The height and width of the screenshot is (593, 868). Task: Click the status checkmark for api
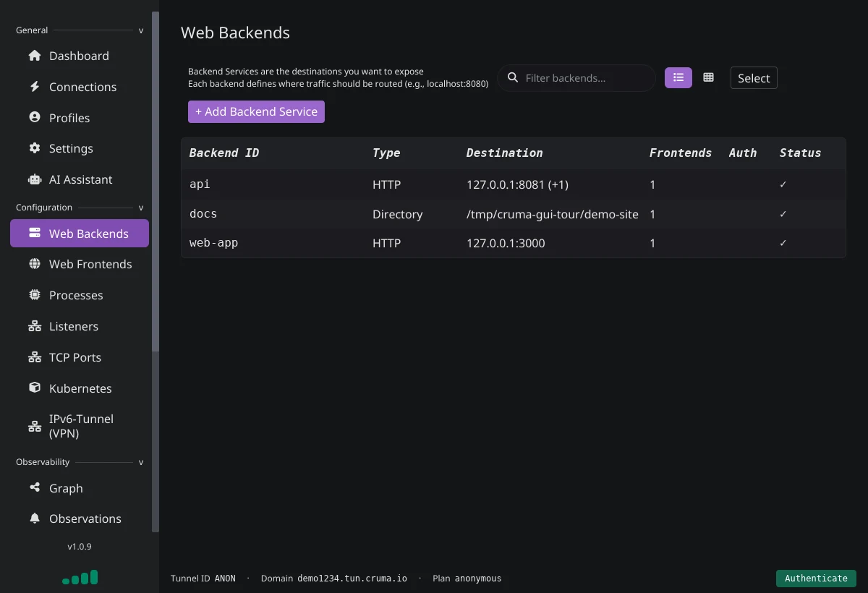(x=783, y=184)
